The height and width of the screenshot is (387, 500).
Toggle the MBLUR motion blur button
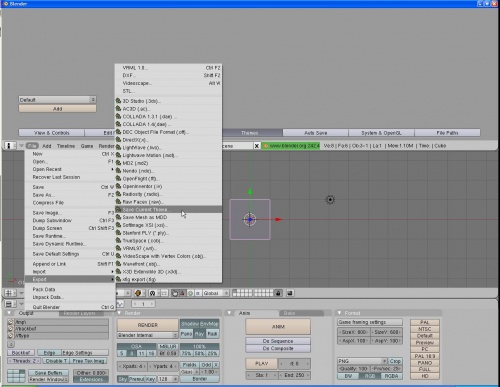(168, 346)
